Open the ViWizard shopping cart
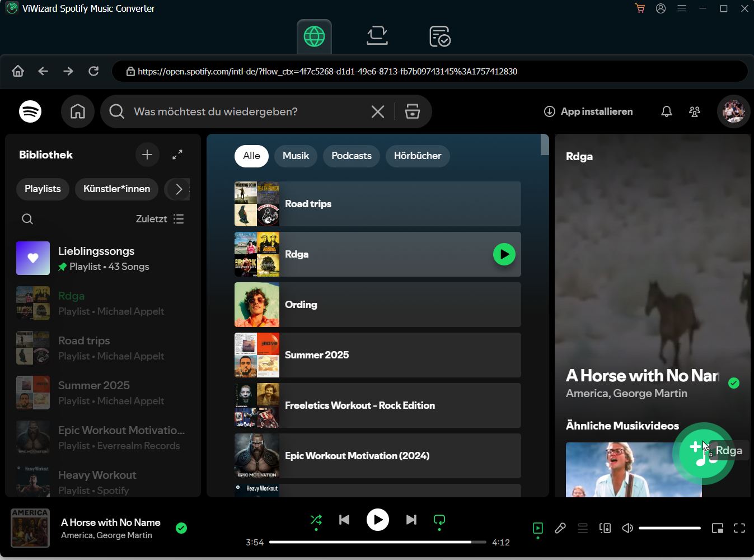This screenshot has width=754, height=560. pyautogui.click(x=640, y=8)
